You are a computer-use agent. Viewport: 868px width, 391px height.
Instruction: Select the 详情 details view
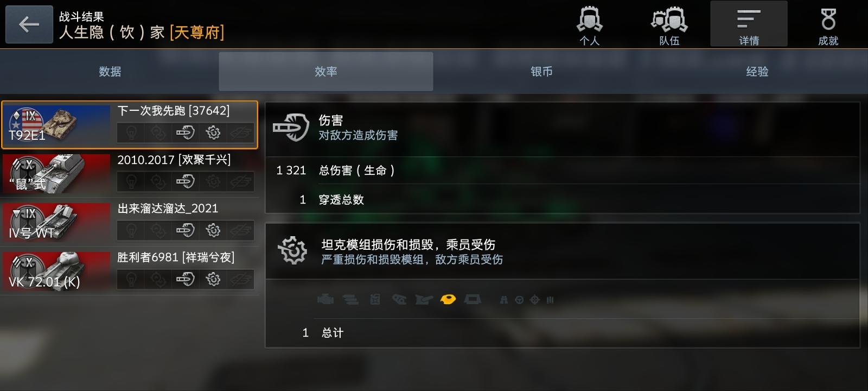click(749, 24)
